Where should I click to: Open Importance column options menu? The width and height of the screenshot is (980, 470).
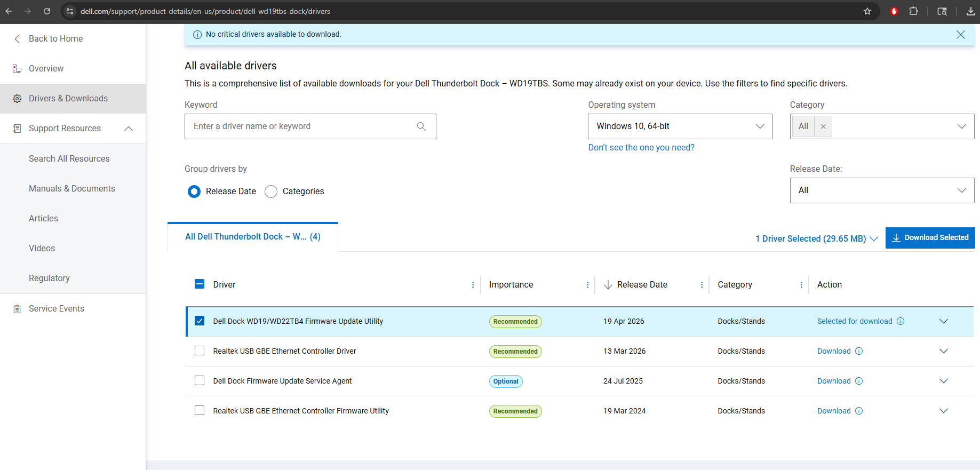587,285
